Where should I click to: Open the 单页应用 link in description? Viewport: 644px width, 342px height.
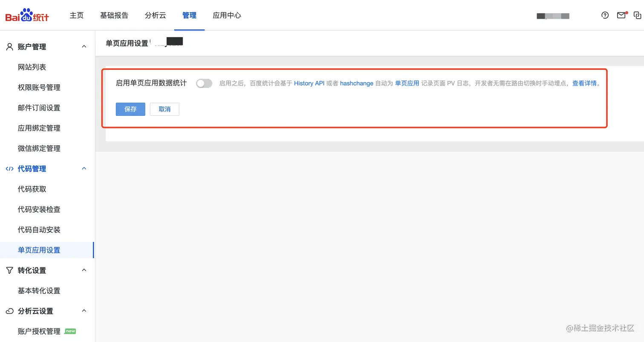[x=407, y=83]
